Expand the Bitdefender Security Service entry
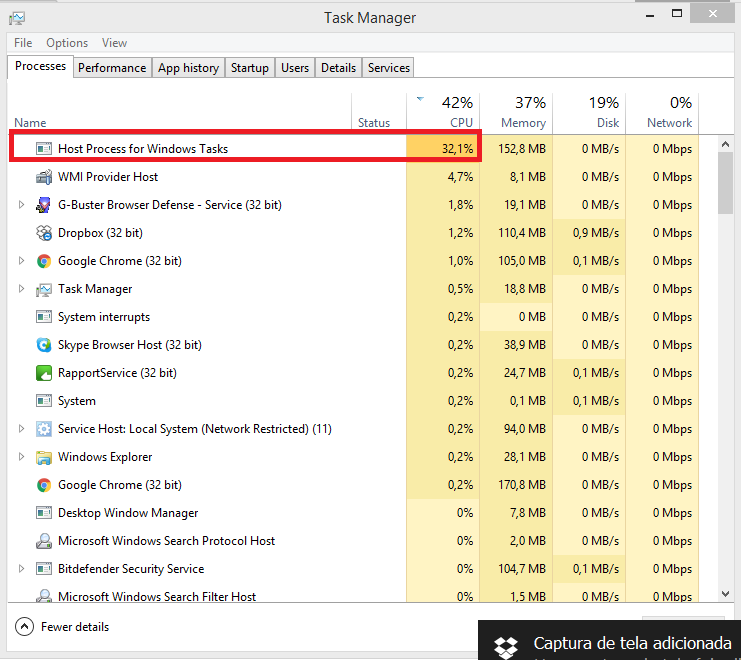 (21, 569)
